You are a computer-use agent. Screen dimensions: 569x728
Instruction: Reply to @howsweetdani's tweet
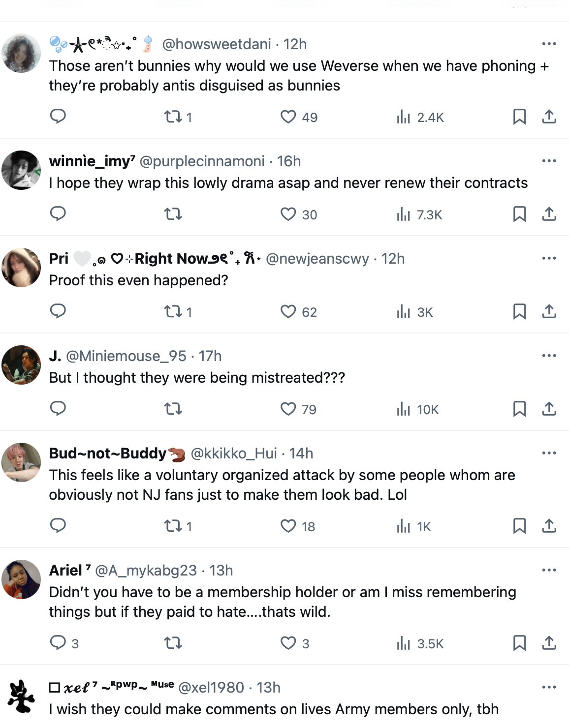point(58,117)
